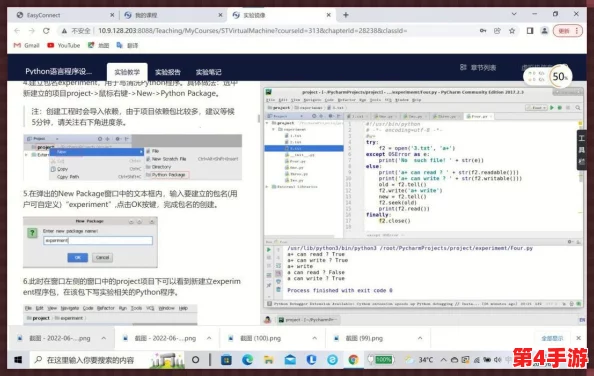594x376 pixels.
Task: Open the File menu in PyCharm
Action: pyautogui.click(x=270, y=100)
